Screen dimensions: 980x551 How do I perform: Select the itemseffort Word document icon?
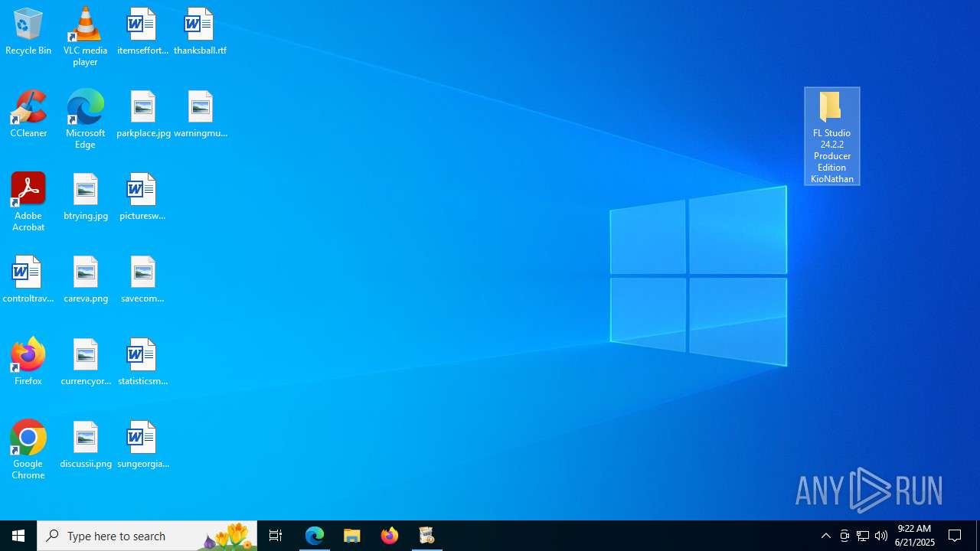142,32
